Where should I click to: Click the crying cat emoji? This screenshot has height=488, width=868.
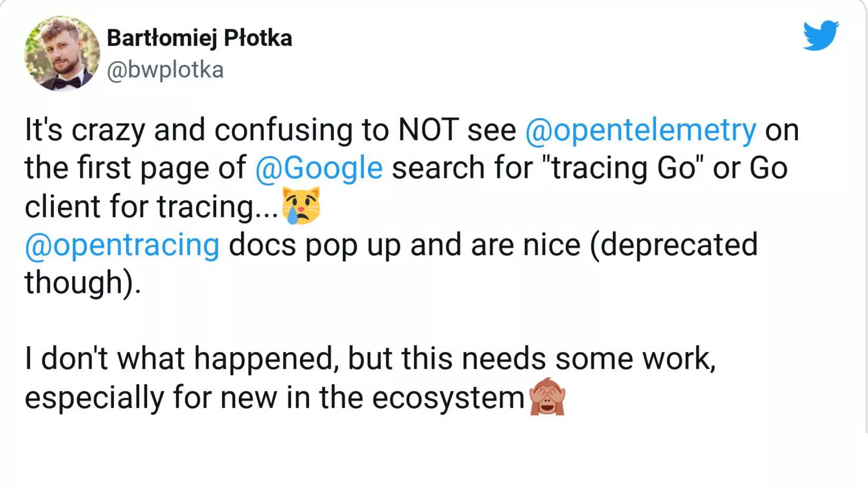(301, 205)
